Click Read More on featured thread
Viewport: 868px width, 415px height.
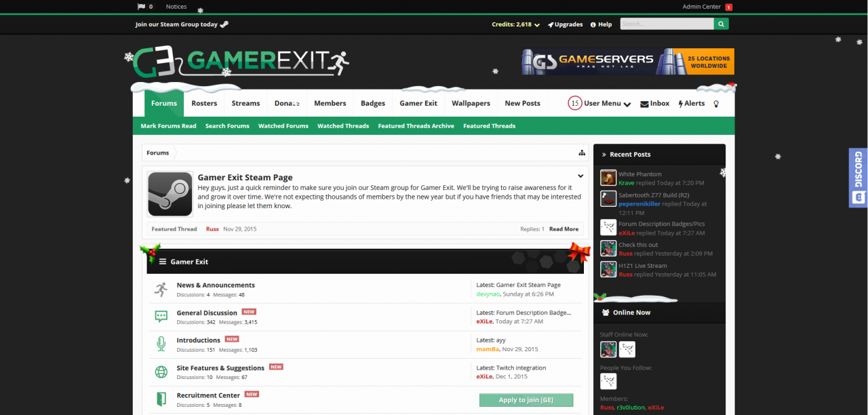click(x=564, y=229)
